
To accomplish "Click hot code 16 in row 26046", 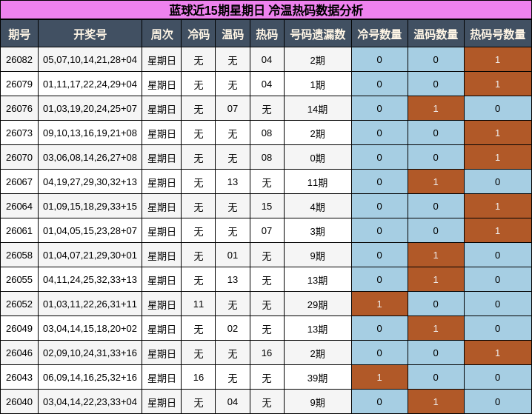I will pos(267,353).
